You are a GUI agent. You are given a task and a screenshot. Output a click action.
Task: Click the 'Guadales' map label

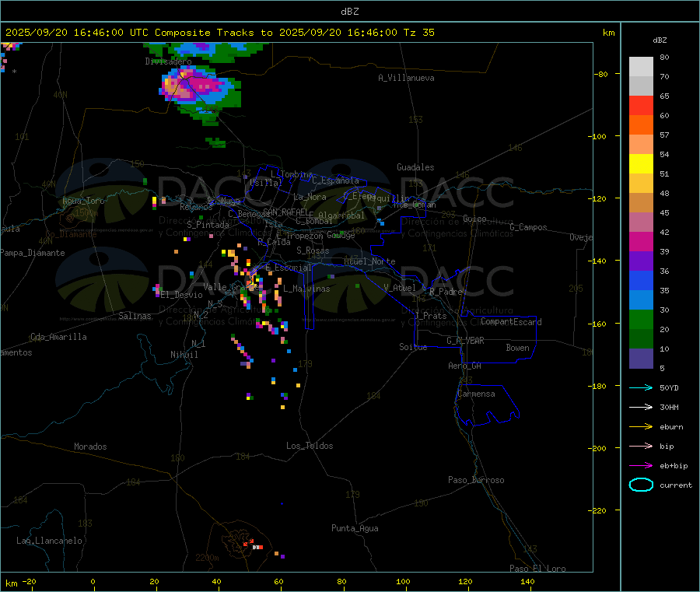tap(415, 167)
